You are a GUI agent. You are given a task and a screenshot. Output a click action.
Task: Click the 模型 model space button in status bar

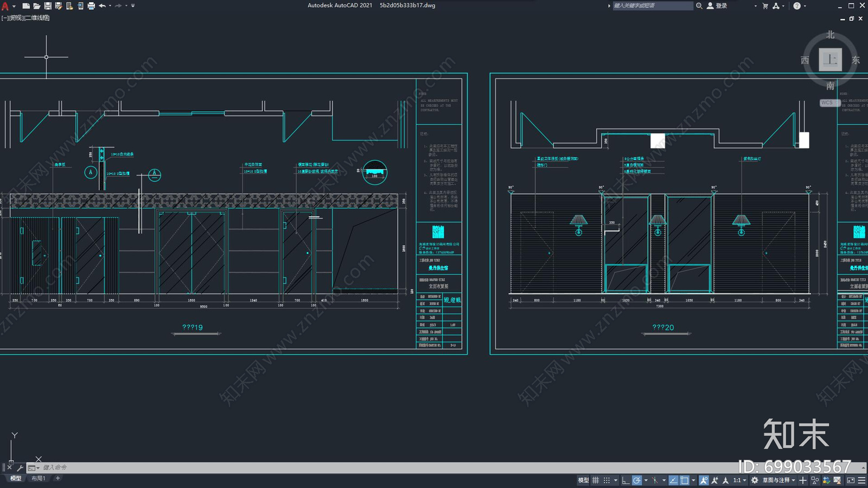coord(583,480)
